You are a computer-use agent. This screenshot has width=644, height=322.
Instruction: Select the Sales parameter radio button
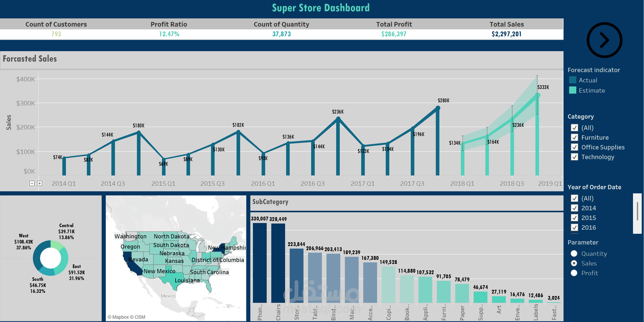574,263
